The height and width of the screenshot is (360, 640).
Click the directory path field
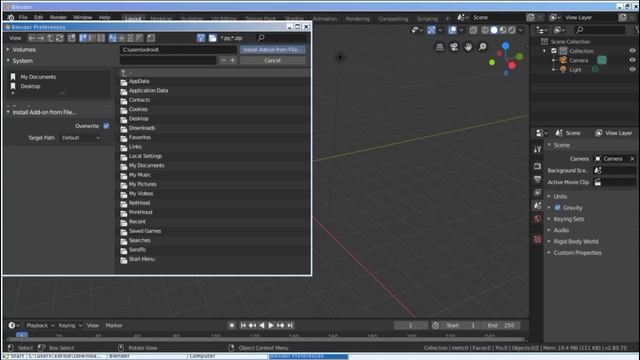pos(178,49)
